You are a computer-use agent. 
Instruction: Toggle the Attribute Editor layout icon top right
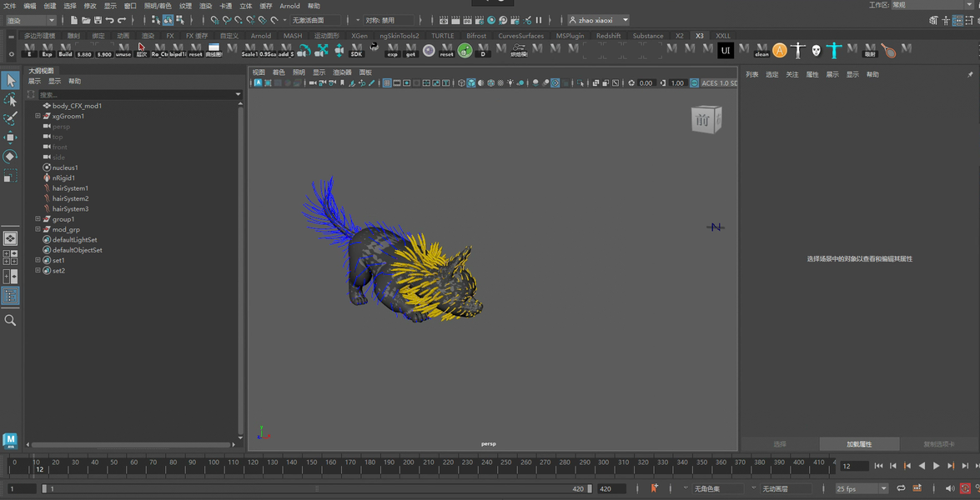(957, 21)
